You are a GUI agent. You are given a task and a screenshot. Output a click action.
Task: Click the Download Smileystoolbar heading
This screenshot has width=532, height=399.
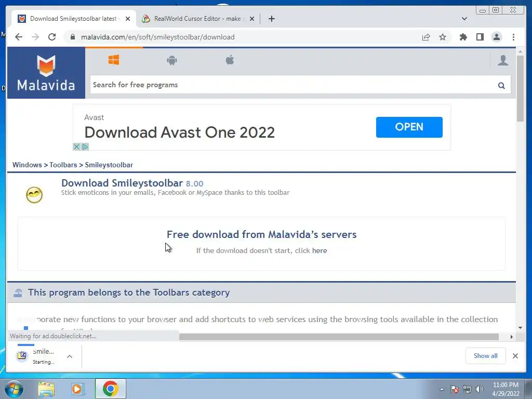point(122,183)
